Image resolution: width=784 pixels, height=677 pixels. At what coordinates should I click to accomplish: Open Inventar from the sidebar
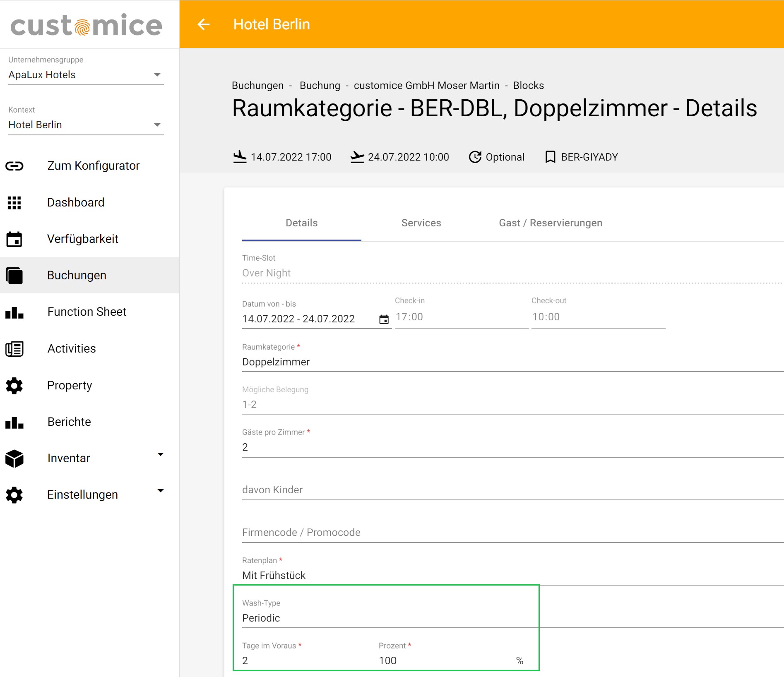pos(89,459)
